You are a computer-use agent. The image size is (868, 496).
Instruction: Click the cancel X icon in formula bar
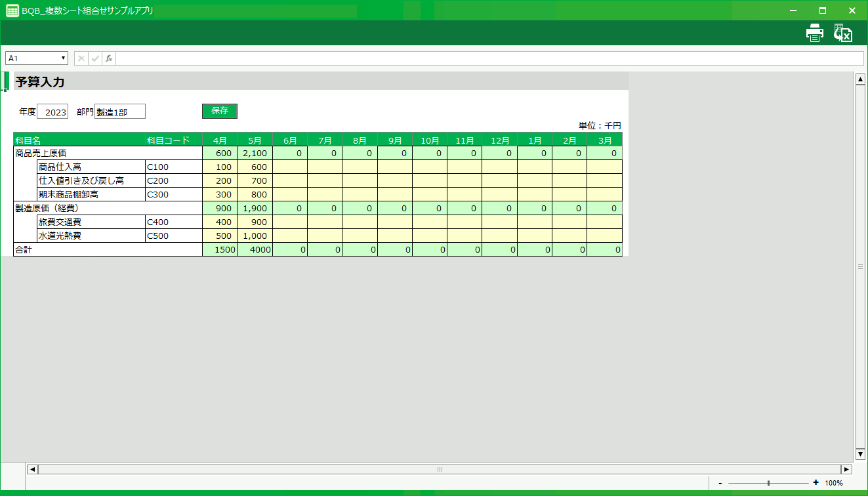(x=81, y=58)
